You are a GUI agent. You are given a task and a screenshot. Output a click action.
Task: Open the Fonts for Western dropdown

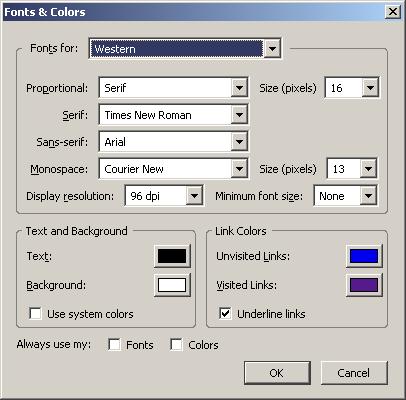point(185,49)
